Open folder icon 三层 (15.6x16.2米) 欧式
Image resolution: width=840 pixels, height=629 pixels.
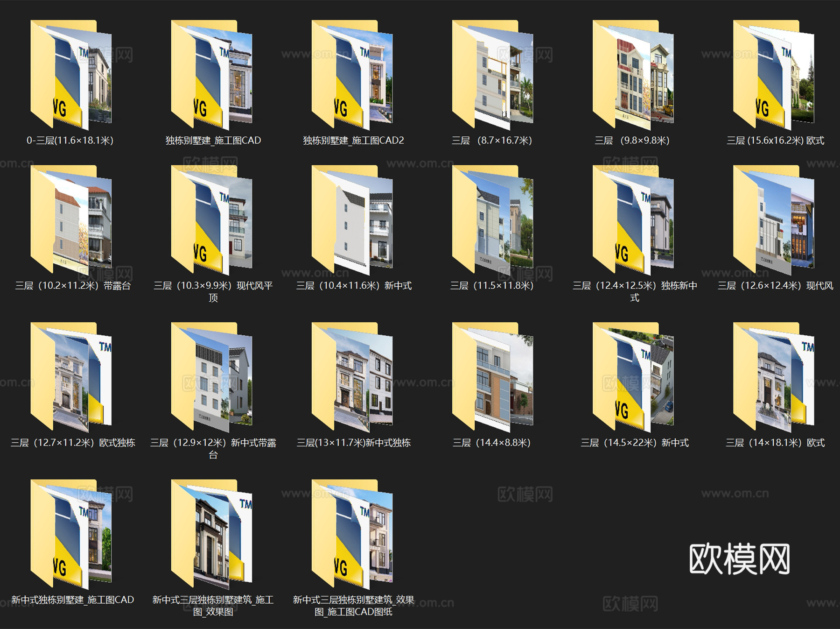773,75
